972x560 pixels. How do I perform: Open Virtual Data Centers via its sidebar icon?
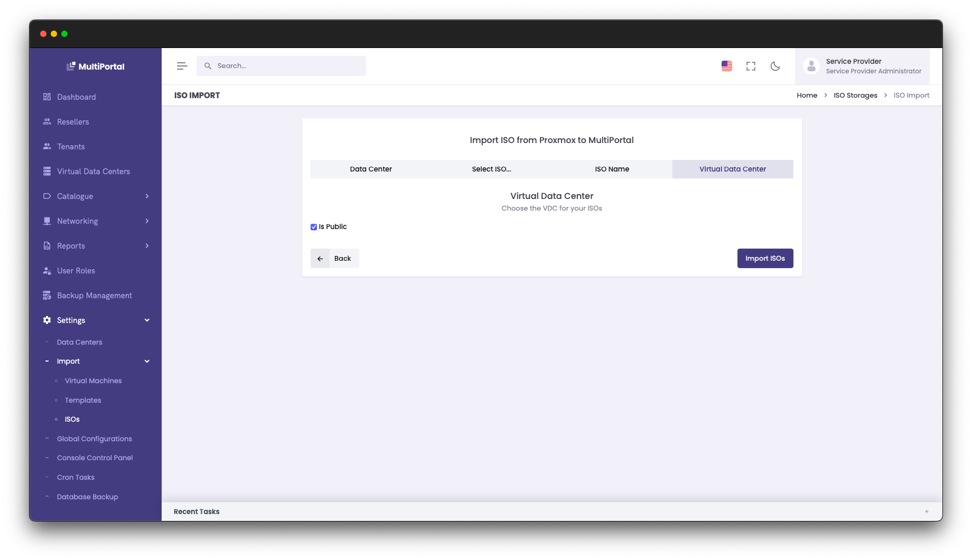47,171
